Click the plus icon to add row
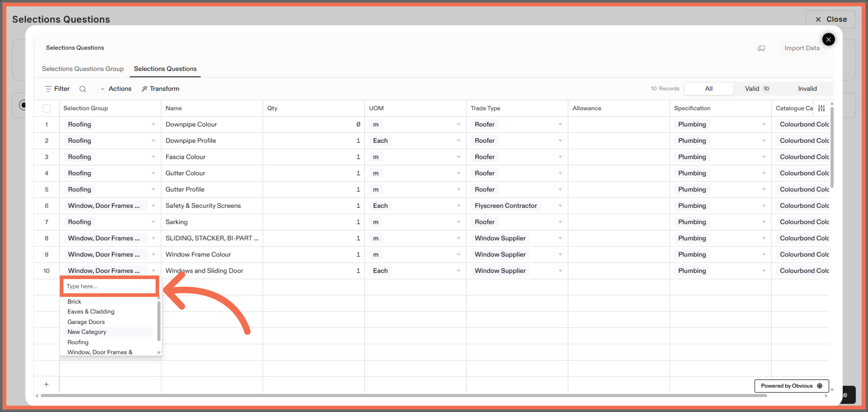The height and width of the screenshot is (412, 868). pyautogui.click(x=46, y=384)
